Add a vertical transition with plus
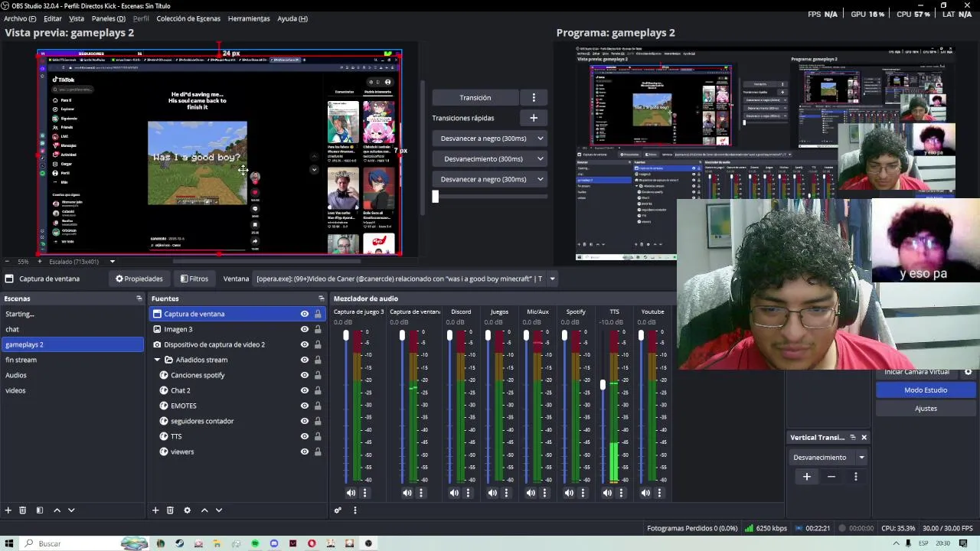Viewport: 980px width, 551px height. (806, 477)
